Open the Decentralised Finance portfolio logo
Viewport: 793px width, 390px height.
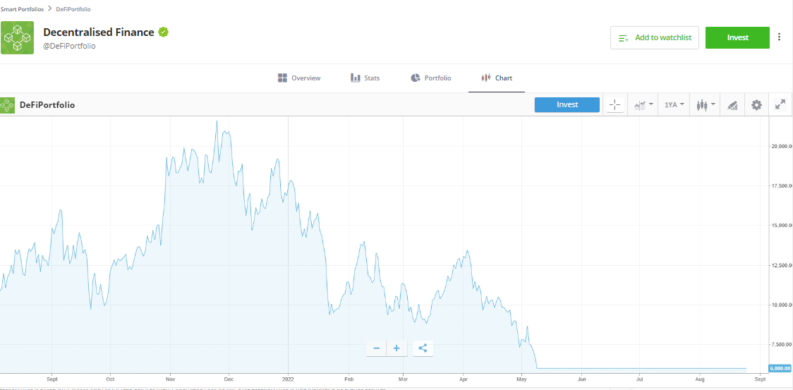coord(17,38)
